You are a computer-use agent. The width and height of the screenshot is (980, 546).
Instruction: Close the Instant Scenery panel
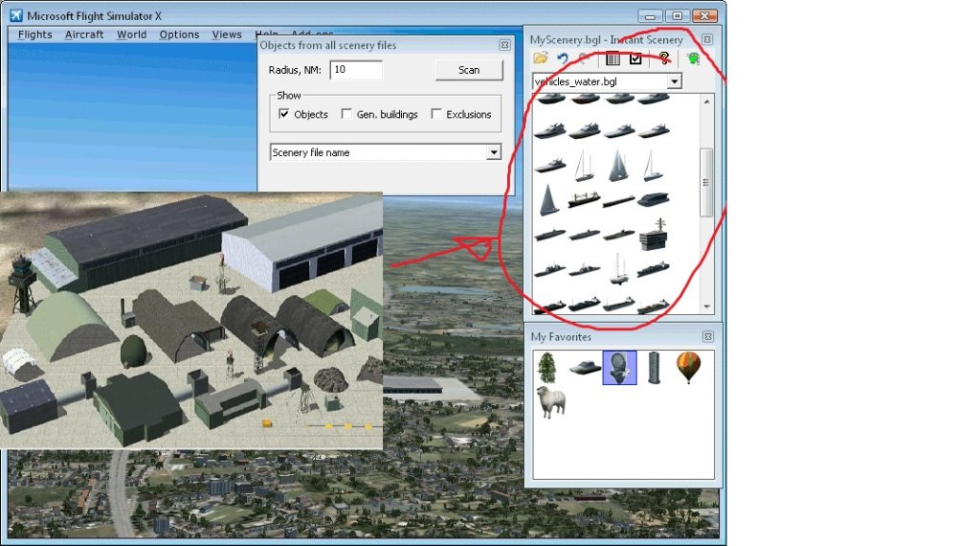click(707, 39)
